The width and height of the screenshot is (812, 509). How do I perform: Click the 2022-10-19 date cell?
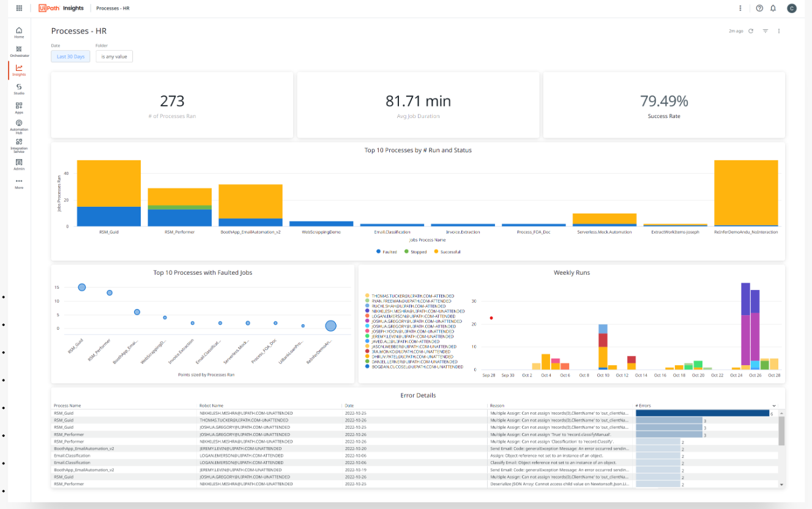(354, 470)
